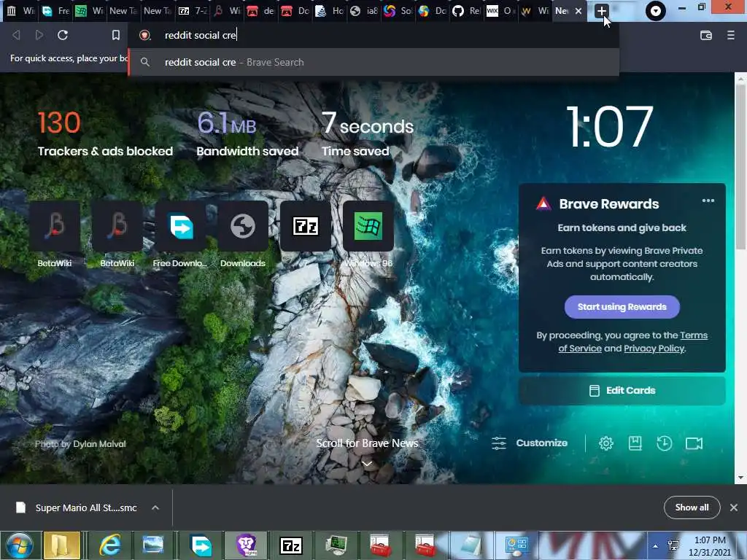Viewport: 747px width, 560px height.
Task: Switch to the 'Ho' tab
Action: 330,10
